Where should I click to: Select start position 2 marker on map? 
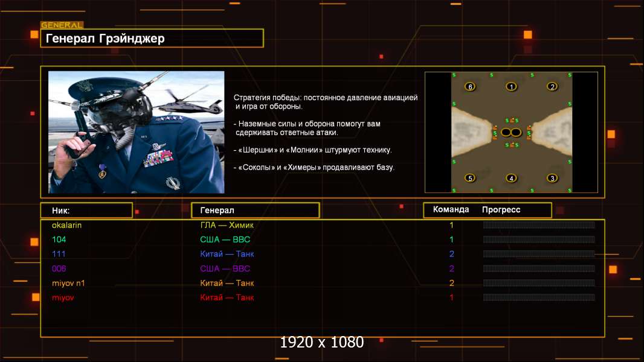[552, 86]
